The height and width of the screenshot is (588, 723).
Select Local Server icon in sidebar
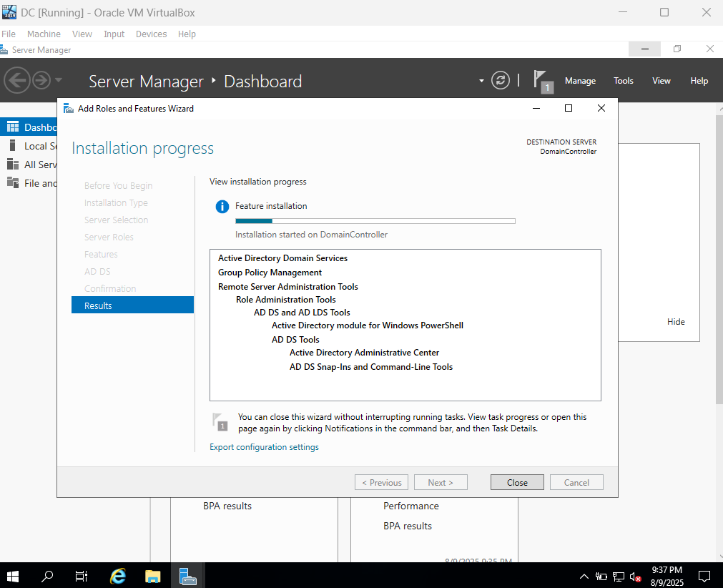tap(13, 146)
